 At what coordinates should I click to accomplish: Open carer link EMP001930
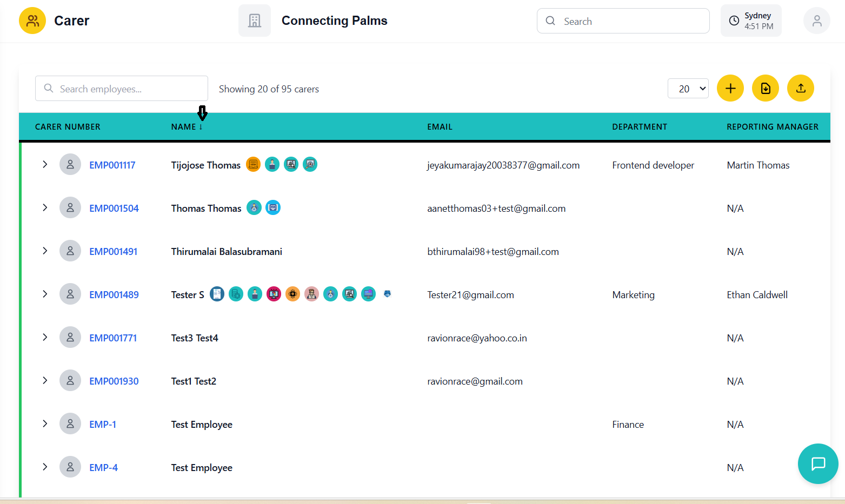point(114,381)
